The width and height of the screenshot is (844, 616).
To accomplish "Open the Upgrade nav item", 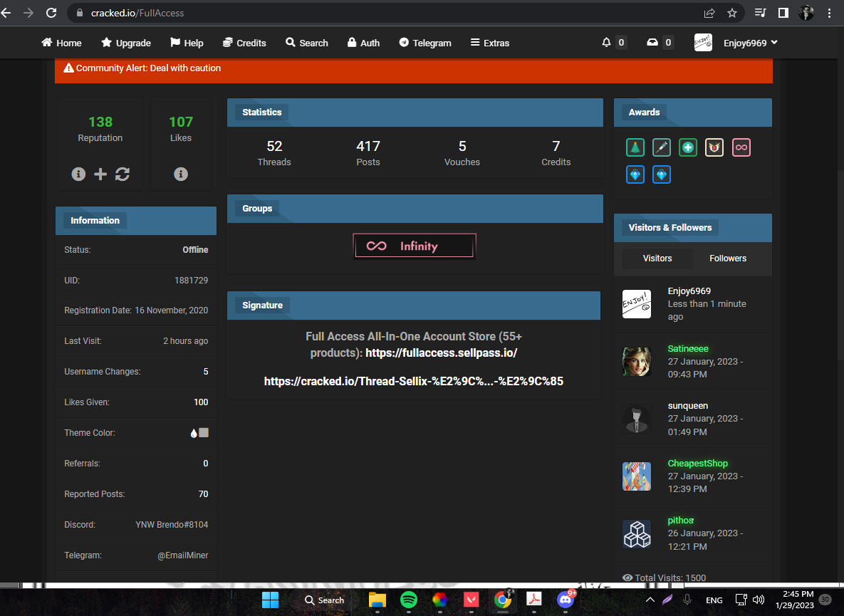I will 126,43.
